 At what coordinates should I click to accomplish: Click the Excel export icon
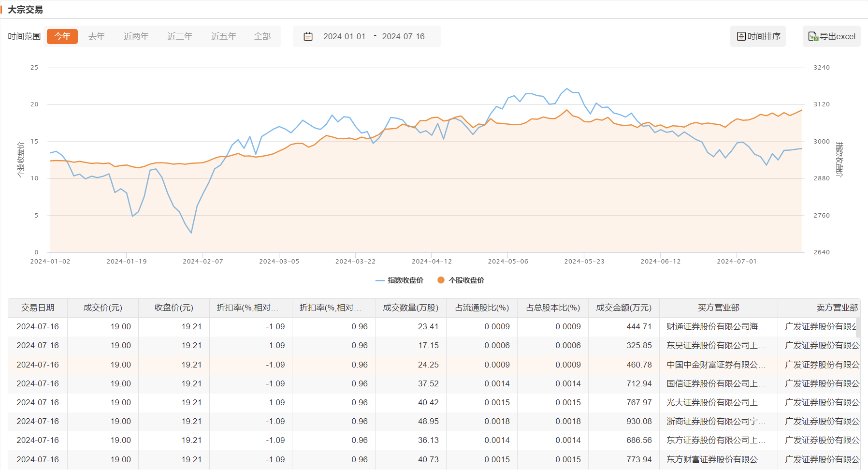coord(813,36)
